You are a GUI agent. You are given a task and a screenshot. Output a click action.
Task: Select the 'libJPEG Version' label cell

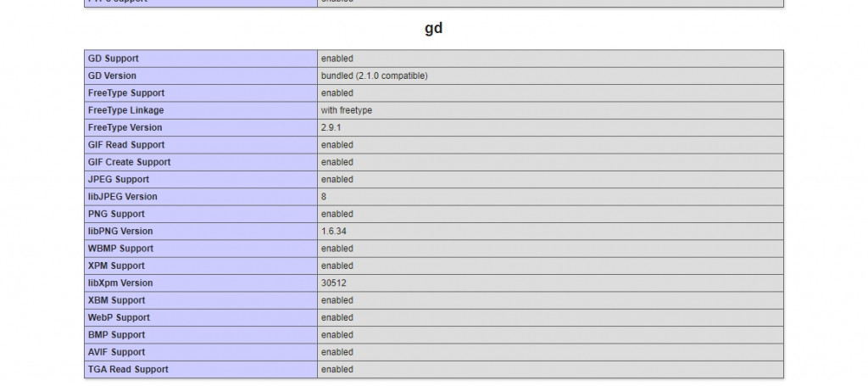click(x=201, y=197)
